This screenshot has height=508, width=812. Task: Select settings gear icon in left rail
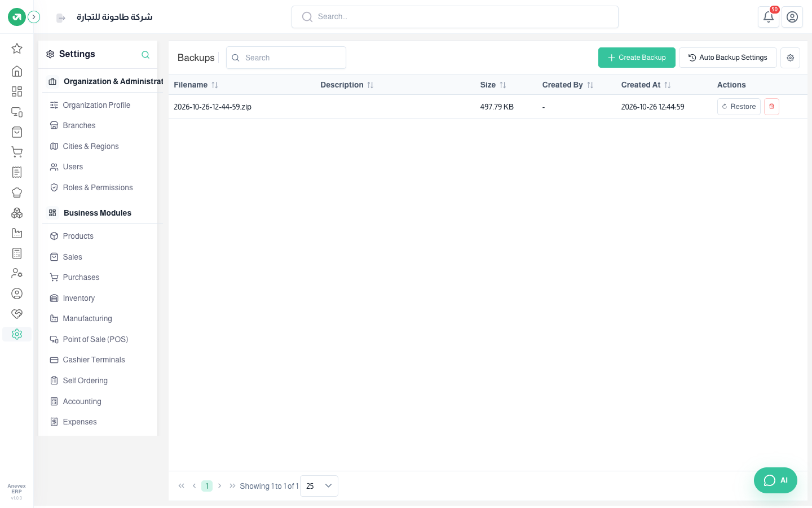click(x=17, y=334)
